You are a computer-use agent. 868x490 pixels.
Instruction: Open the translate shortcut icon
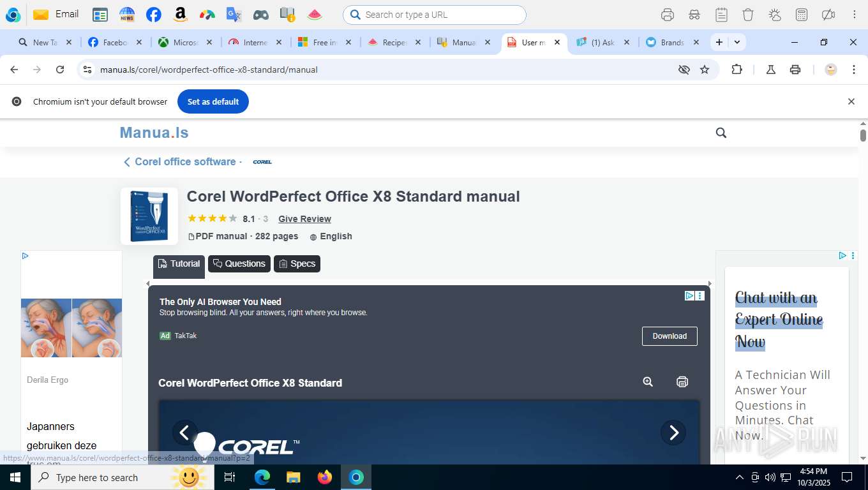click(234, 15)
